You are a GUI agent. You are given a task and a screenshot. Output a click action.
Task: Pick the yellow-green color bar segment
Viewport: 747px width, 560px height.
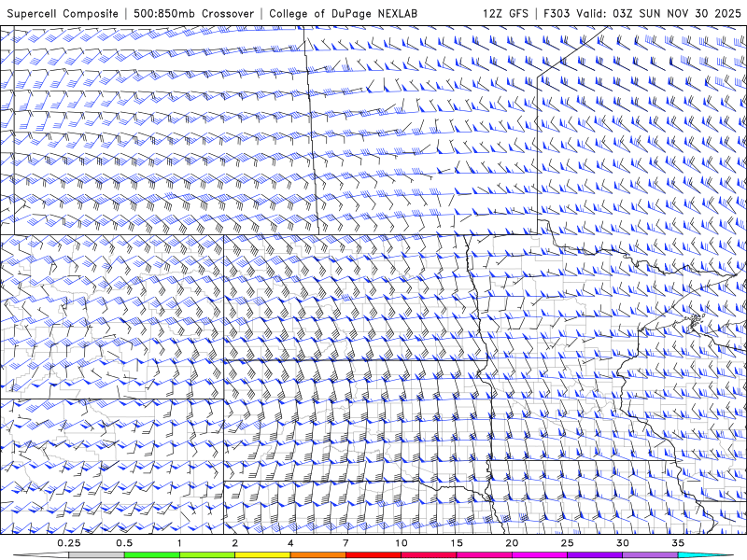pos(207,555)
